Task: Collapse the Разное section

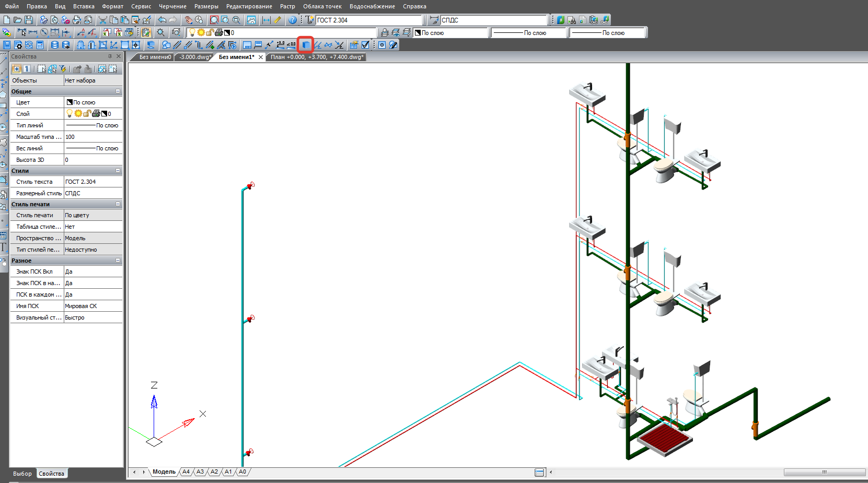Action: click(118, 260)
